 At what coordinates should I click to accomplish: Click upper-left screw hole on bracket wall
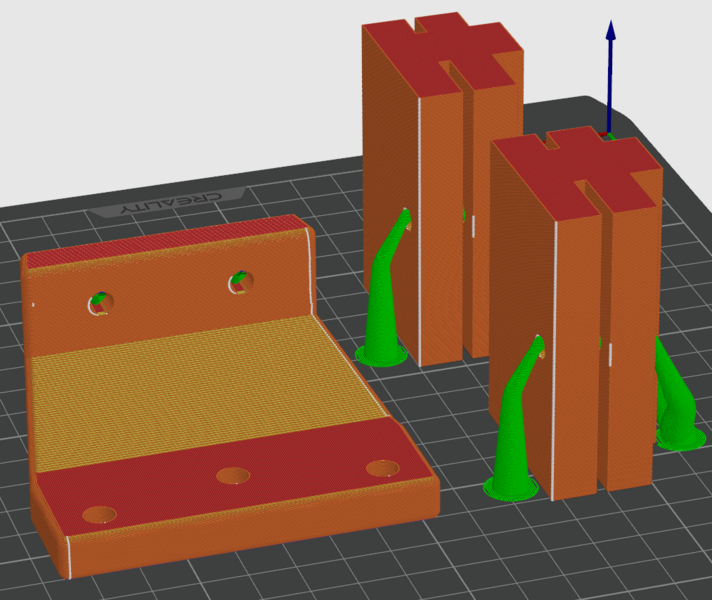click(x=99, y=301)
